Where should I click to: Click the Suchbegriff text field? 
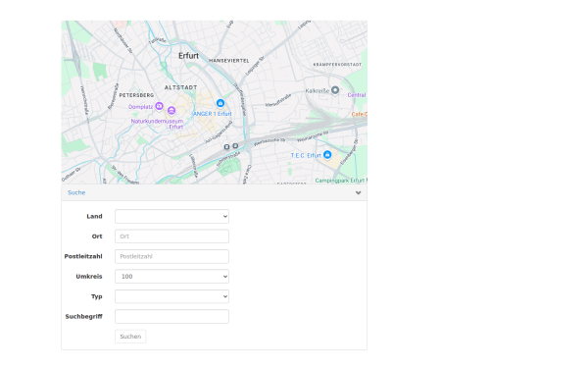pos(171,317)
